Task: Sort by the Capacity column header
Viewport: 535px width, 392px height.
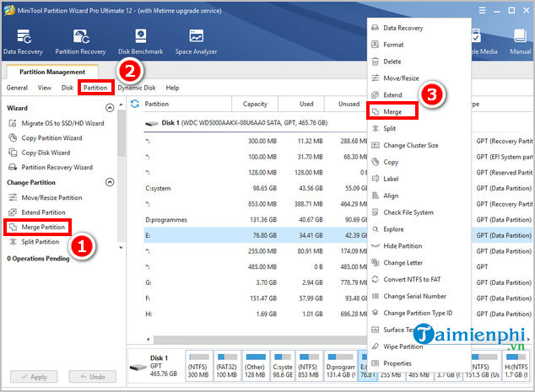Action: (x=255, y=104)
